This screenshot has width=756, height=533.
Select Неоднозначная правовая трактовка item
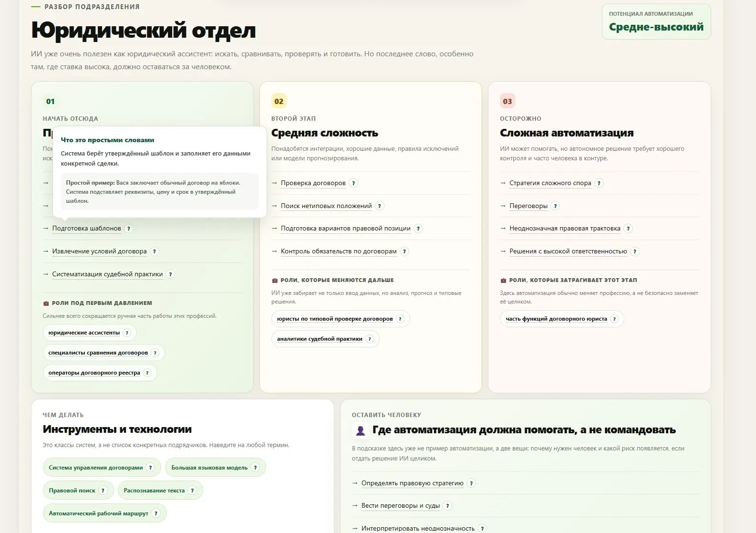coord(565,229)
